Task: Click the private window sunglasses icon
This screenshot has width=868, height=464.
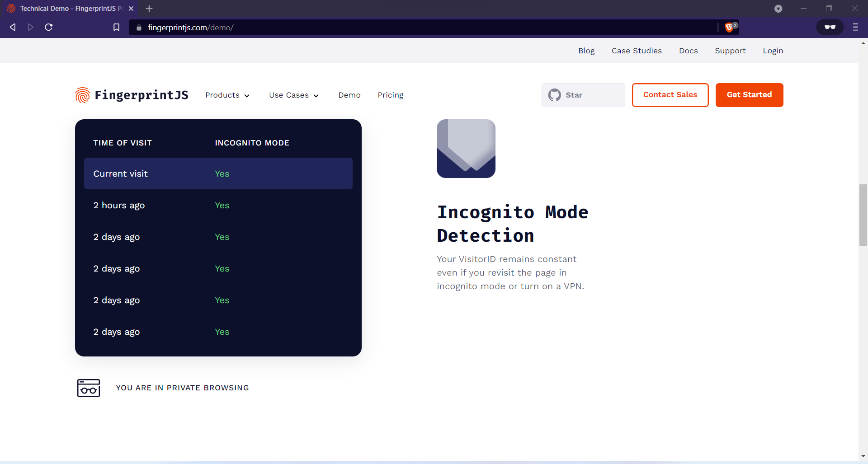Action: (x=830, y=27)
